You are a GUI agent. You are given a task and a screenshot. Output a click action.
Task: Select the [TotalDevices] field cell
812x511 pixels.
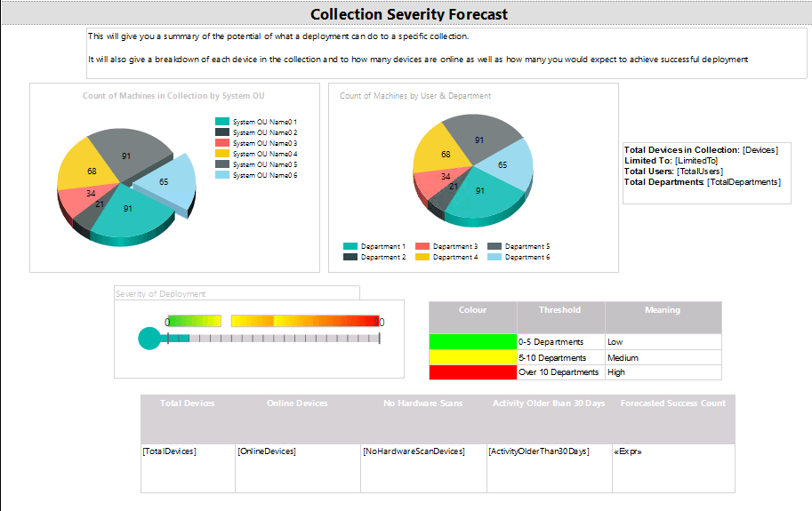188,468
